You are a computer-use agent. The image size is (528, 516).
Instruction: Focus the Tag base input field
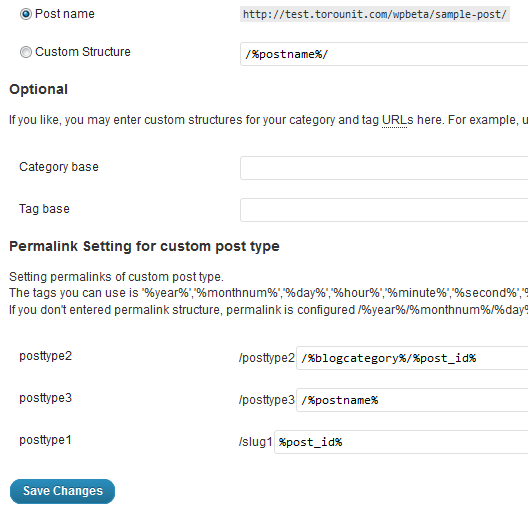click(x=384, y=210)
